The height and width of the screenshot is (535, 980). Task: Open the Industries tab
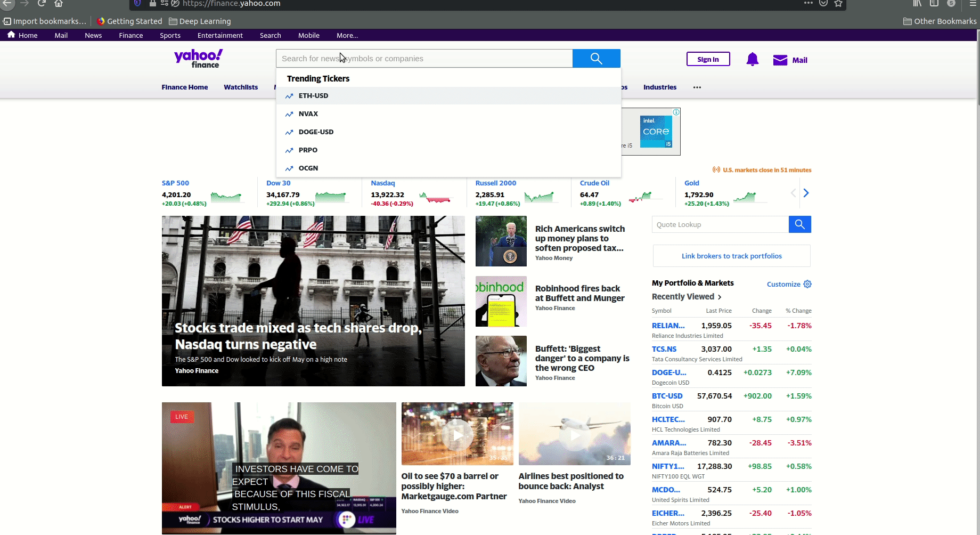660,87
